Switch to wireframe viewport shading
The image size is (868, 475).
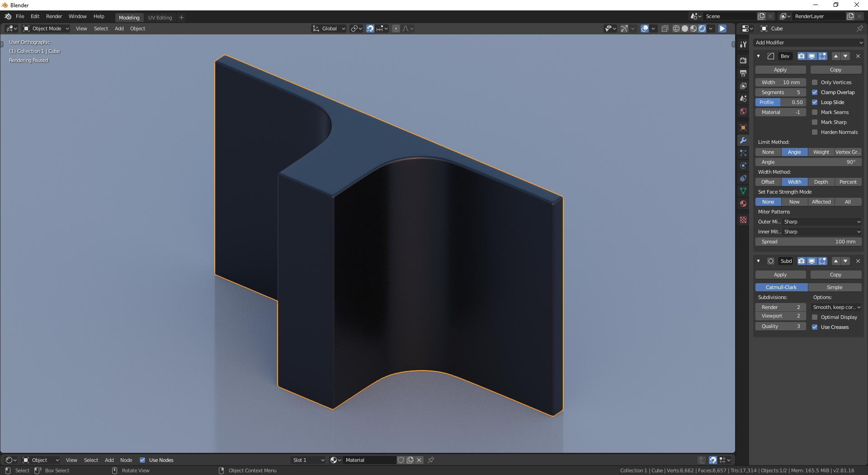pos(676,28)
